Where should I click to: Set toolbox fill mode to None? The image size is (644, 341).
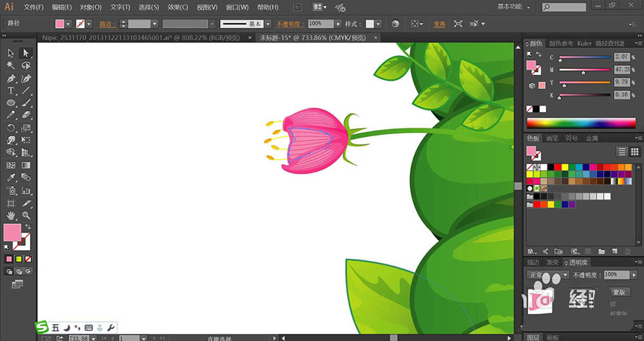[28, 259]
